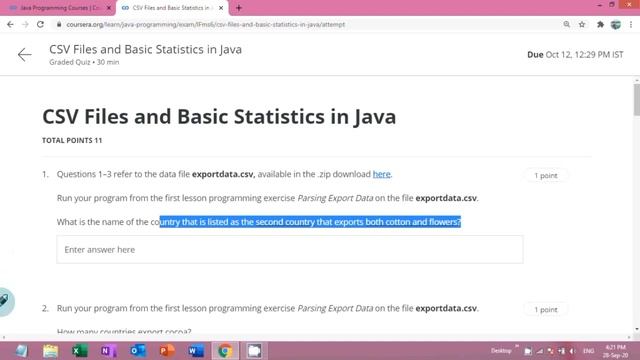Click the TOTAL POINTS 11 text
The image size is (640, 360).
point(72,140)
